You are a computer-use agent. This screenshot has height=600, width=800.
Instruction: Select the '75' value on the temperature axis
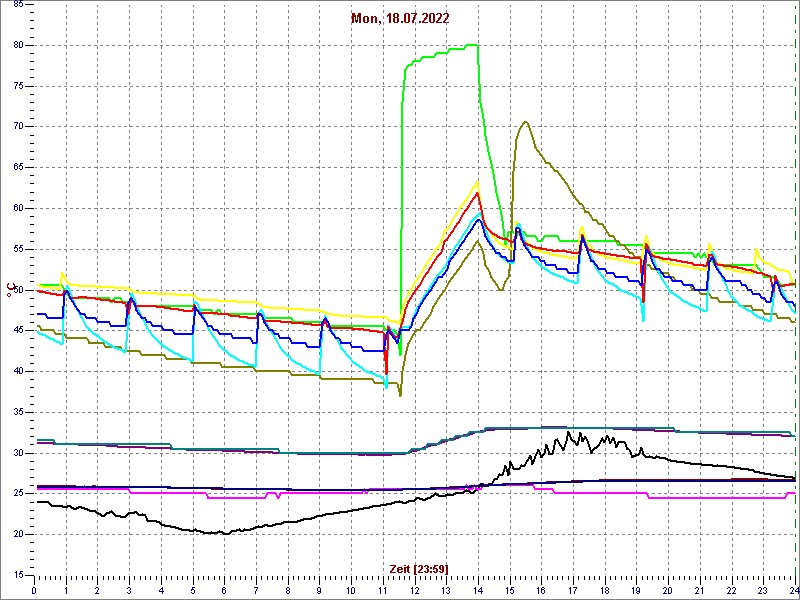tap(17, 86)
